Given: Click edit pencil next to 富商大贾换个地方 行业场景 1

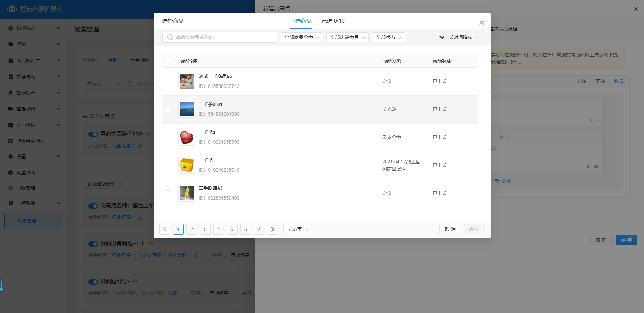Looking at the screenshot, I should click(x=140, y=146).
